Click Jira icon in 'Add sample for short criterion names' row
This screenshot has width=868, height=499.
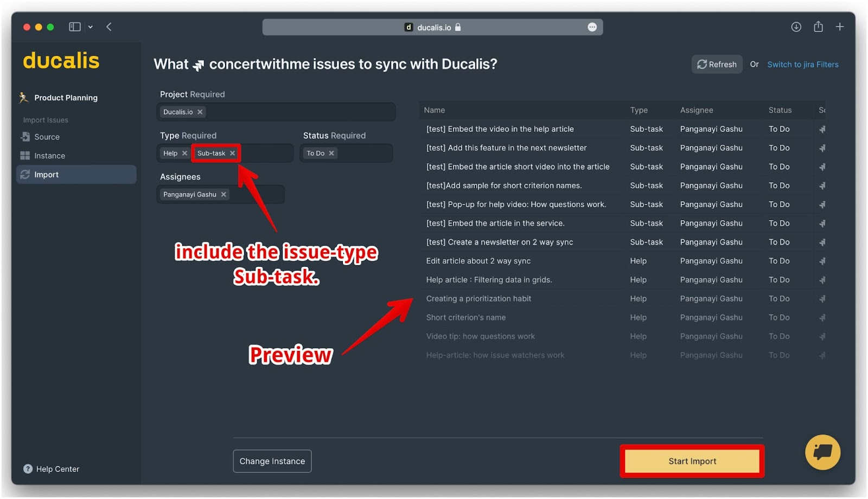point(822,187)
